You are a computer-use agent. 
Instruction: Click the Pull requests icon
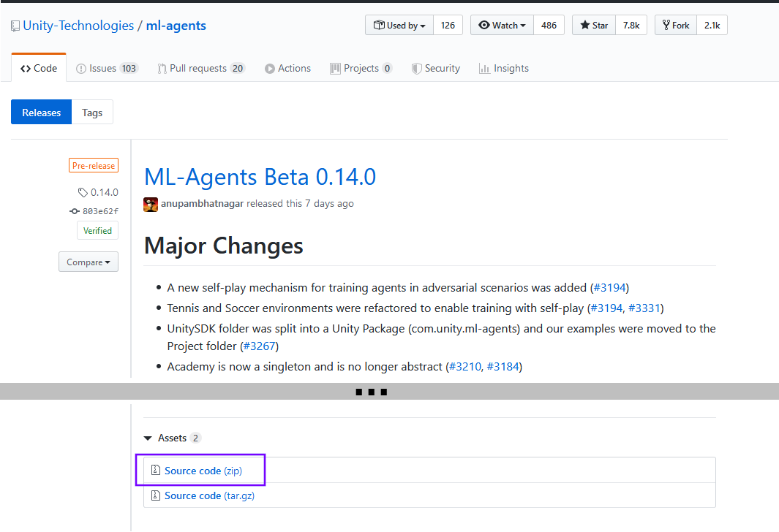pyautogui.click(x=162, y=69)
